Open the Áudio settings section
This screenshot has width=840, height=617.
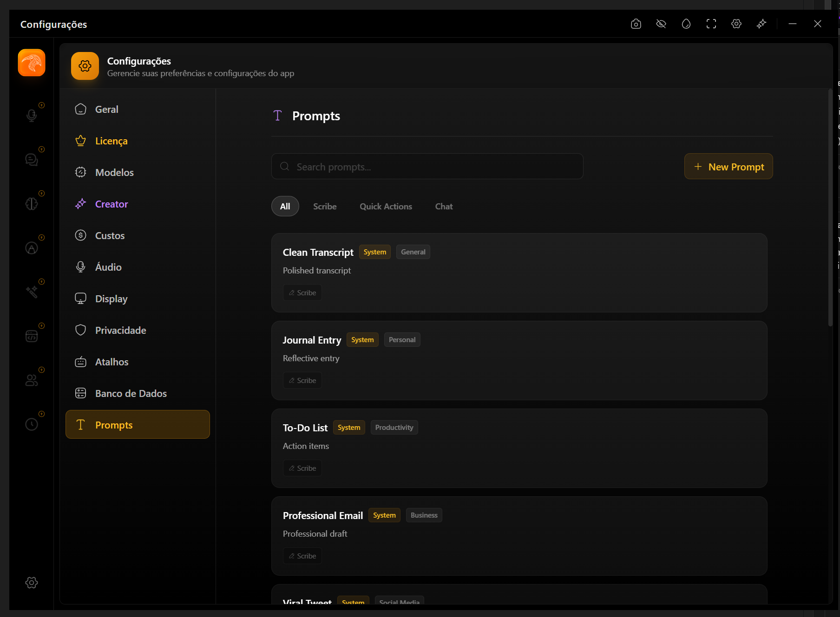(x=138, y=267)
